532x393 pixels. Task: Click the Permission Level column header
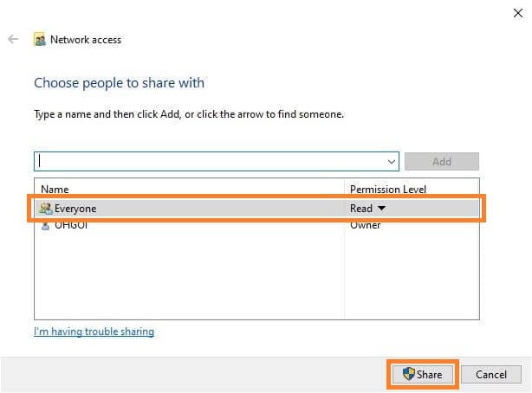[x=387, y=190]
